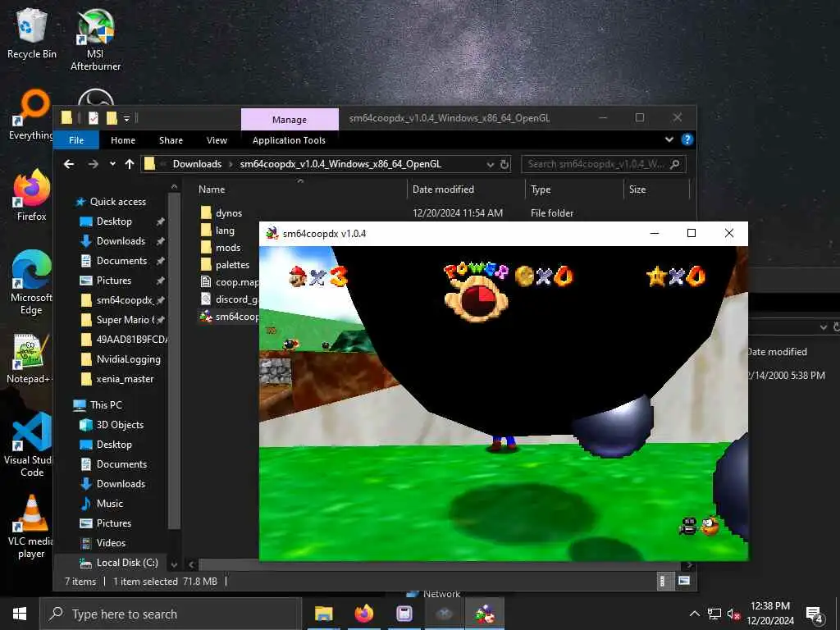The image size is (840, 630).
Task: Expand the recent locations dropdown arrow
Action: [112, 164]
